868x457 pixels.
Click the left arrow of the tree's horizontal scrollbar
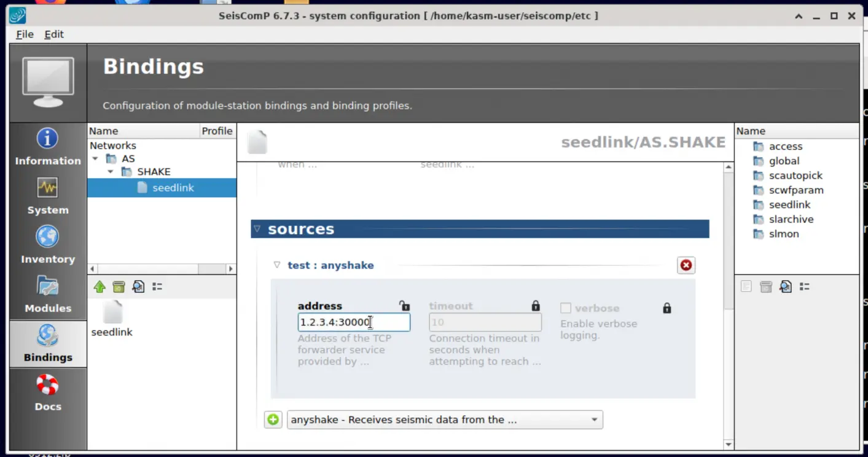point(92,269)
